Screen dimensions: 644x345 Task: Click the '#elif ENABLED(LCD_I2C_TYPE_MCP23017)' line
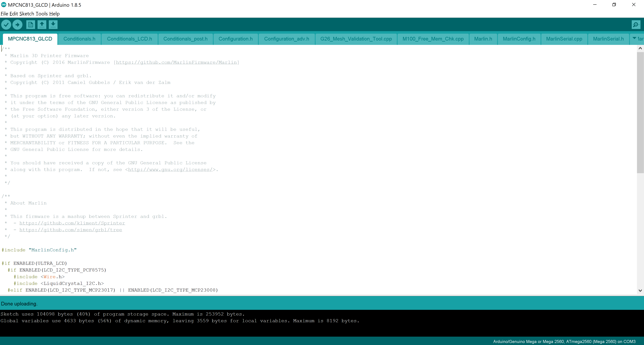click(113, 290)
